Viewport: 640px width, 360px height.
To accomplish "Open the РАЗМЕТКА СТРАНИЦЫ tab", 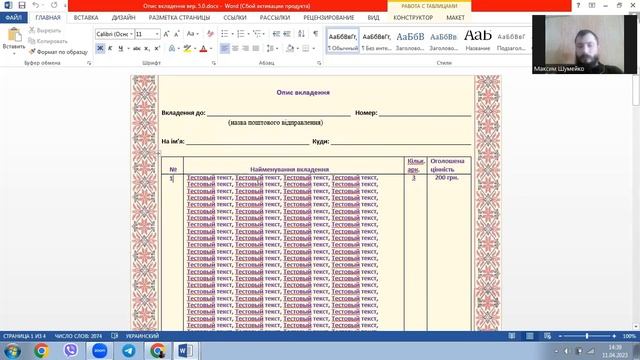I will 179,18.
